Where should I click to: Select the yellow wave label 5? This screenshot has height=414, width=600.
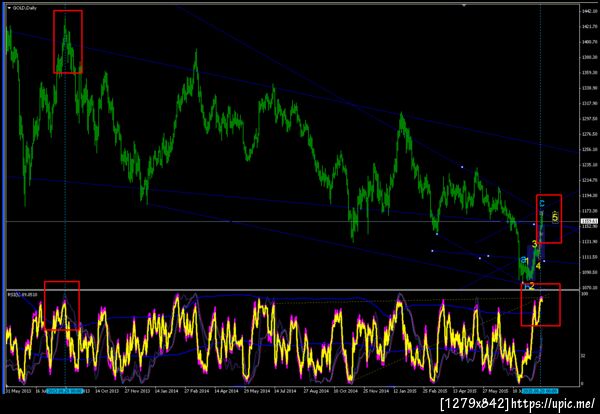[556, 217]
